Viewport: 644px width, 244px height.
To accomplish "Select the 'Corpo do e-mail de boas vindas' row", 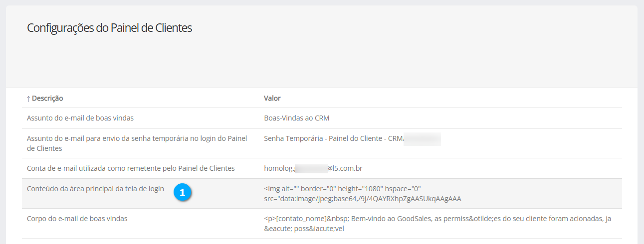I will (77, 219).
